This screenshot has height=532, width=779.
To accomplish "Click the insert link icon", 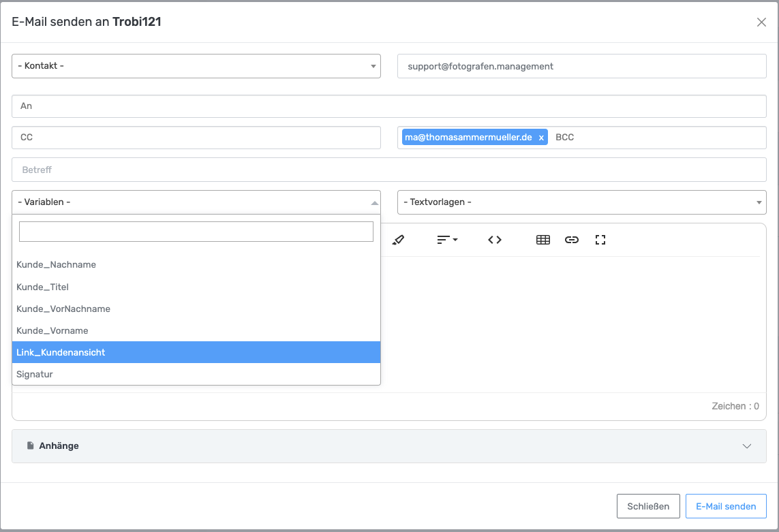I will pyautogui.click(x=572, y=240).
